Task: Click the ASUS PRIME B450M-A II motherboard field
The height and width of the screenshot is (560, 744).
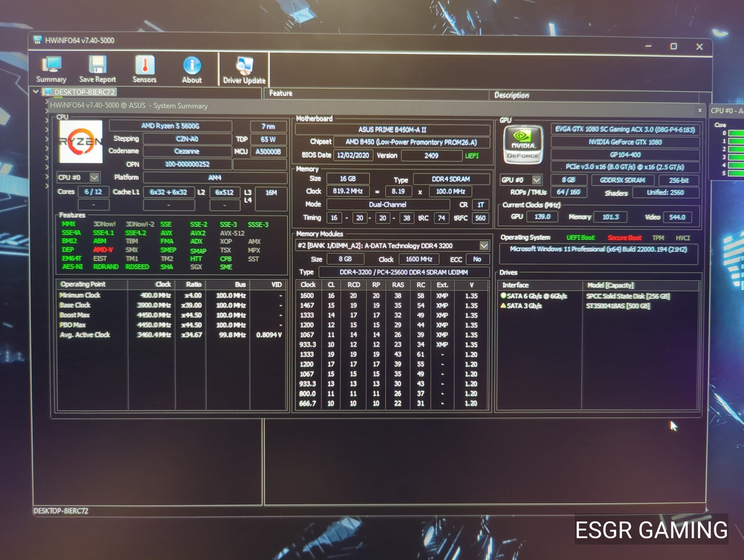Action: [x=392, y=130]
